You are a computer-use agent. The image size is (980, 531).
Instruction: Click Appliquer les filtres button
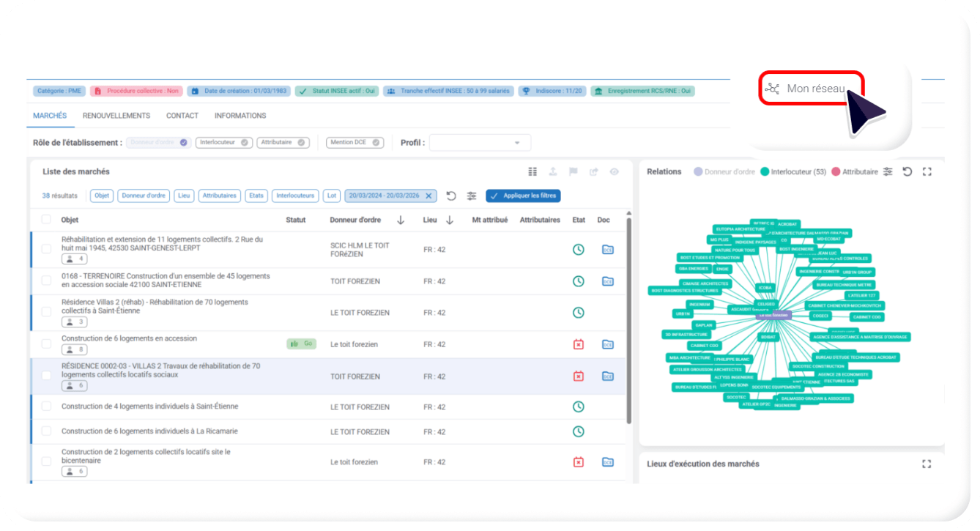pos(523,196)
